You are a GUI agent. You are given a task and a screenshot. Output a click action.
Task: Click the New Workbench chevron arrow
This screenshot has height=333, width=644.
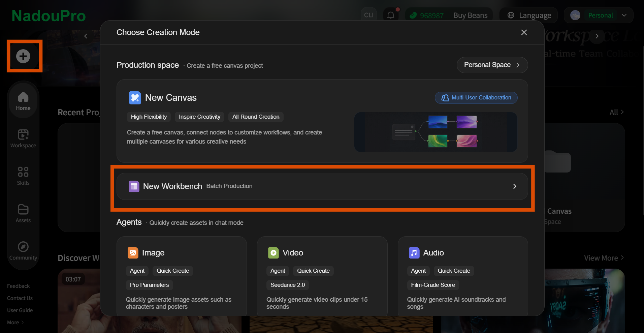[x=515, y=186]
